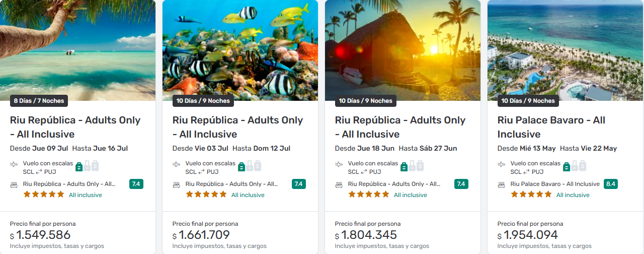Viewport: 644px width, 254px height.
Task: Open the aerial resort beach photo
Action: click(x=565, y=48)
